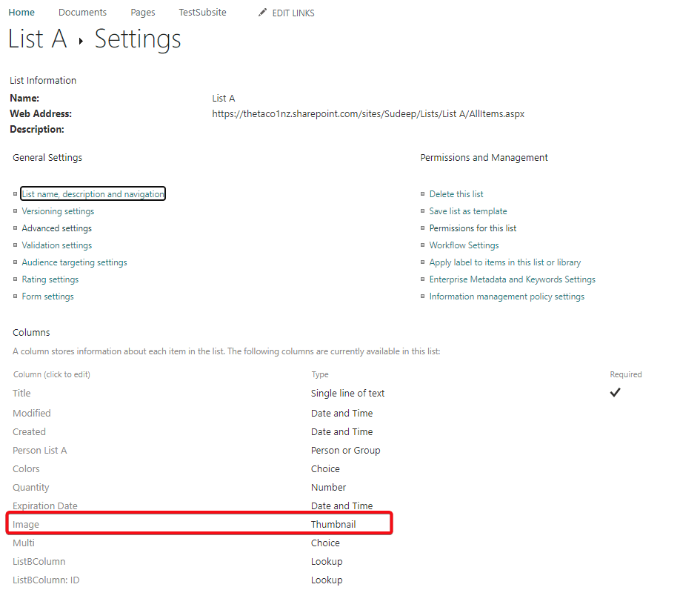
Task: Edit the Title column
Action: (x=21, y=394)
